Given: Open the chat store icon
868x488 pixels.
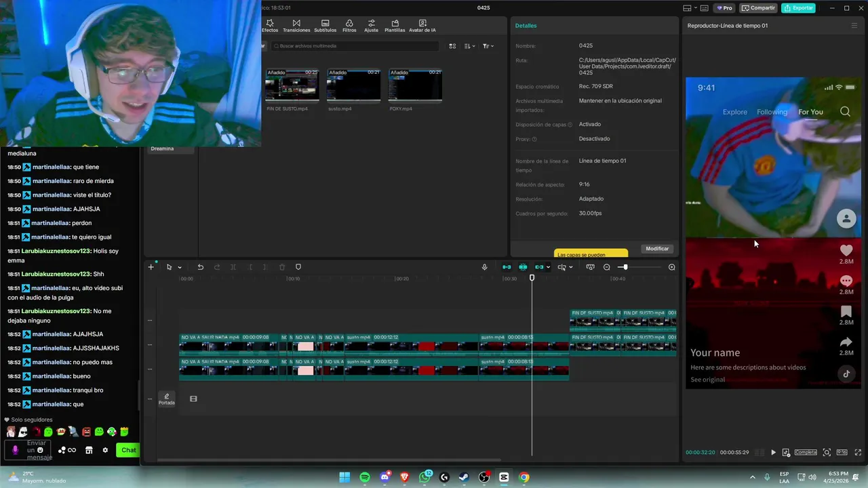Looking at the screenshot, I should coord(89,450).
